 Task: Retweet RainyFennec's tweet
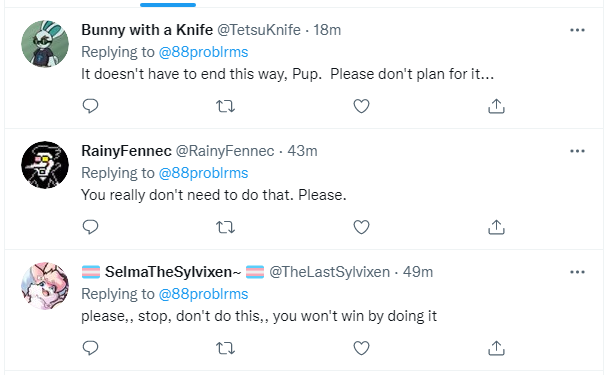[x=226, y=227]
